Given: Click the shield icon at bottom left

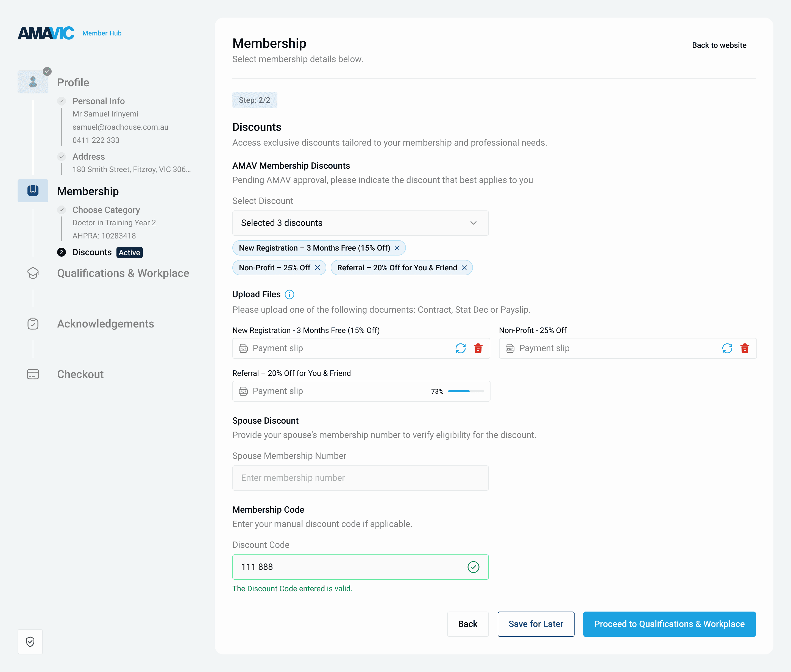Looking at the screenshot, I should 30,642.
